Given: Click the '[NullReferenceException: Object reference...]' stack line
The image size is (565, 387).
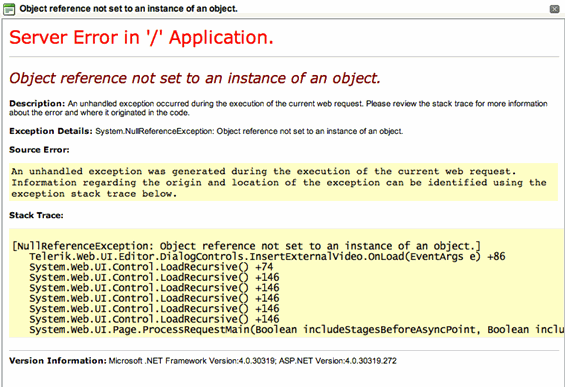Looking at the screenshot, I should click(x=246, y=246).
